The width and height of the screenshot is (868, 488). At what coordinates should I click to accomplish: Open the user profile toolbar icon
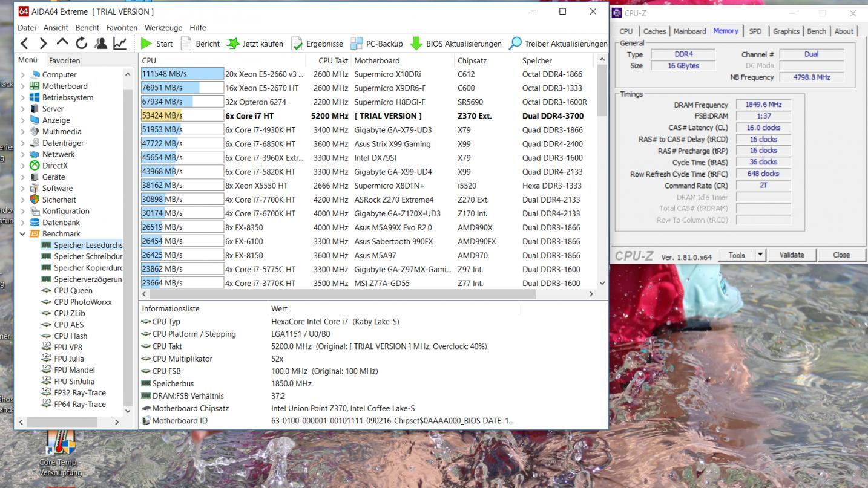click(x=100, y=44)
